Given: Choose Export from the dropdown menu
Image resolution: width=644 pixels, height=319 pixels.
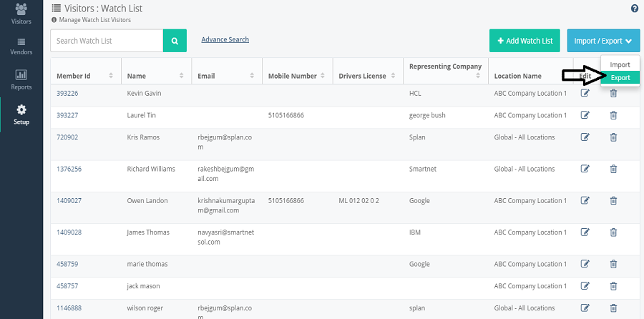Looking at the screenshot, I should 620,77.
